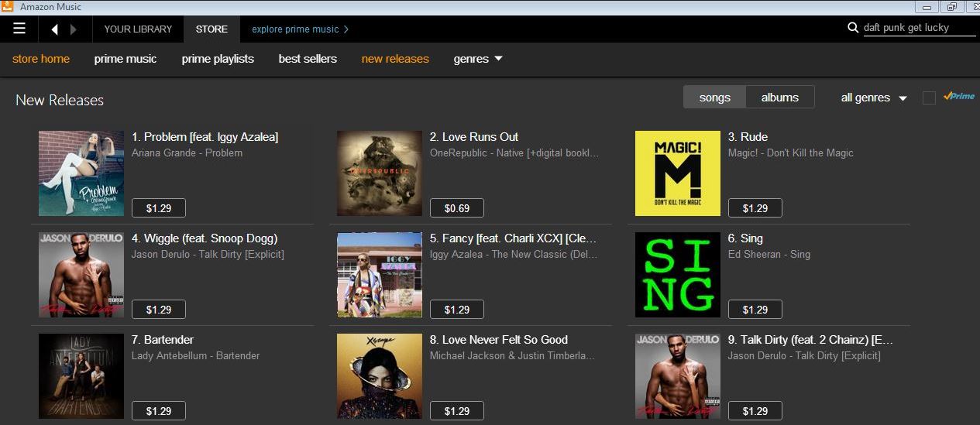Open OneRepublic Native album cover
Viewport: 980px width, 425px height.
pyautogui.click(x=380, y=173)
